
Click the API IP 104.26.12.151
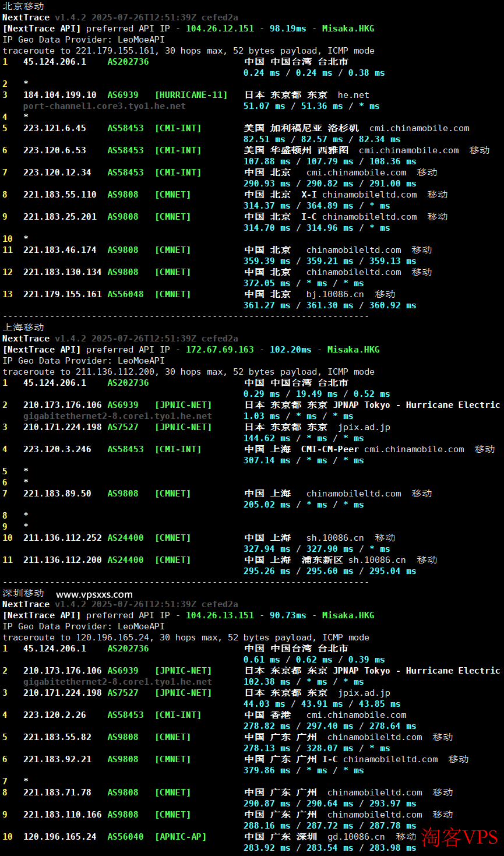(x=220, y=29)
